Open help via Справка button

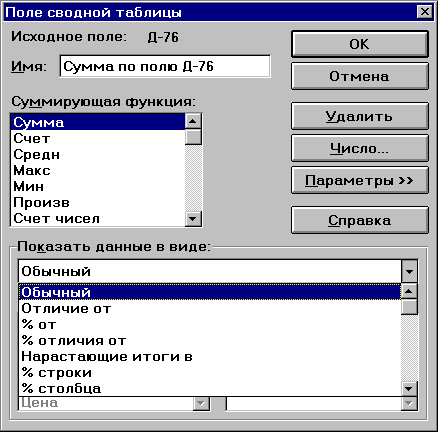(360, 220)
